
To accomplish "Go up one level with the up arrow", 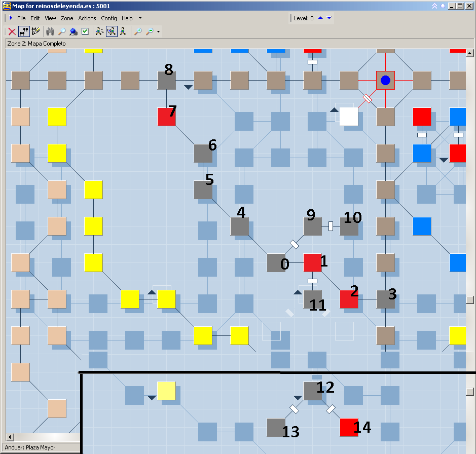I will (320, 18).
